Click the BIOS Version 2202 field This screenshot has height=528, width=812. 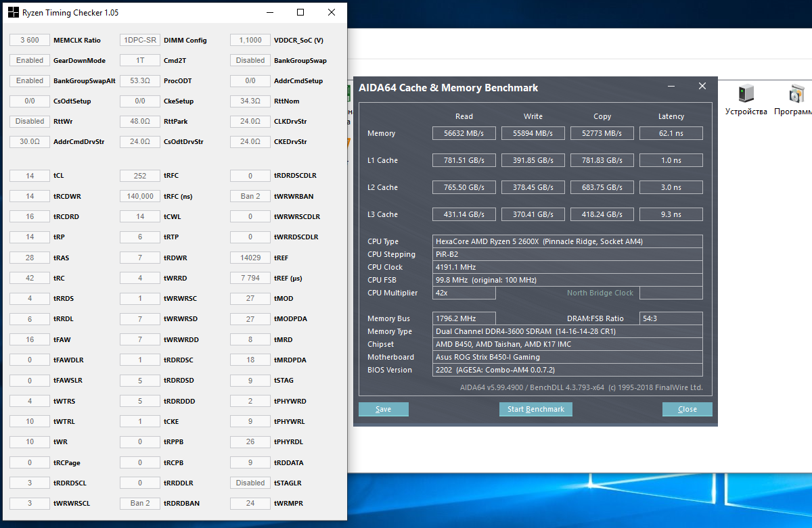(568, 370)
